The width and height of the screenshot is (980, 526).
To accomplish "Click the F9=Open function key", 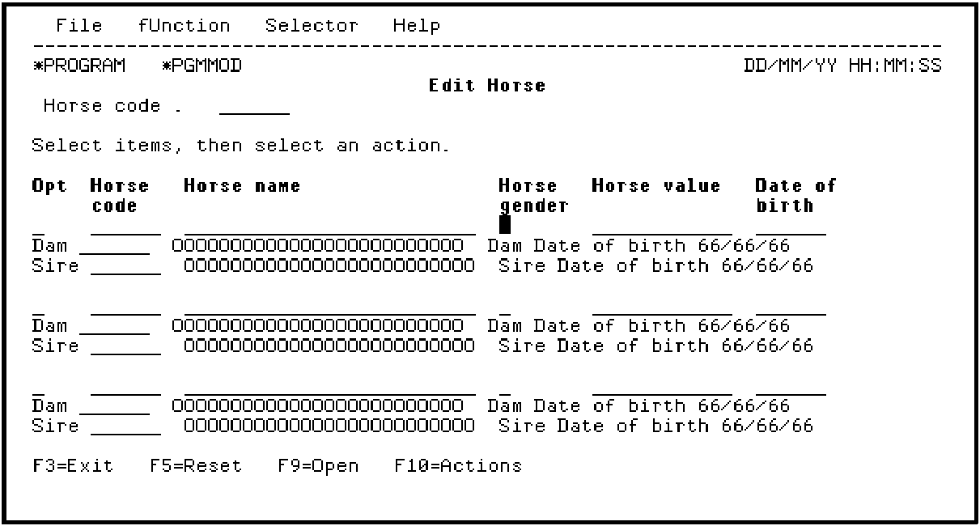I will (x=312, y=465).
